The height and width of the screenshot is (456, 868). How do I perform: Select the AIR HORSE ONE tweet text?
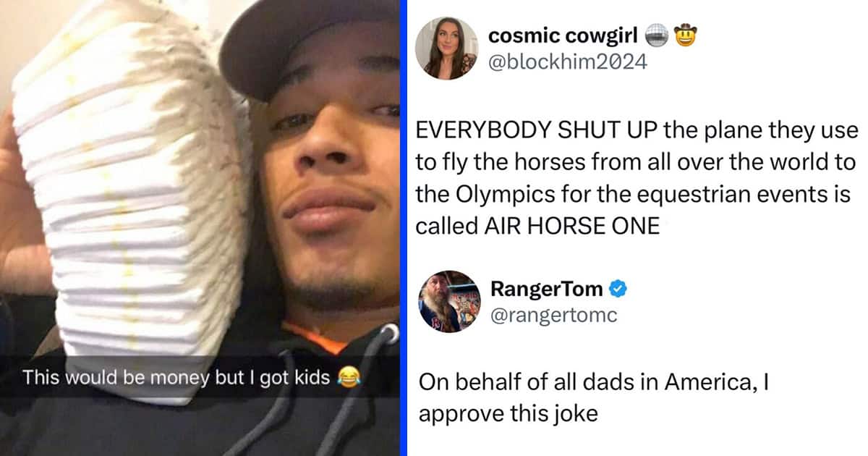coord(635,178)
